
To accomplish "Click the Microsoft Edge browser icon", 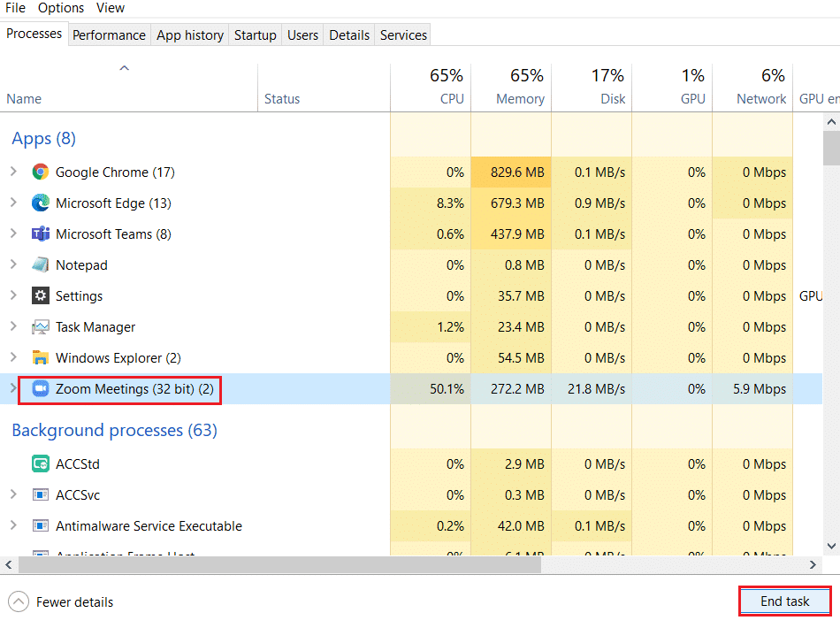I will click(41, 203).
